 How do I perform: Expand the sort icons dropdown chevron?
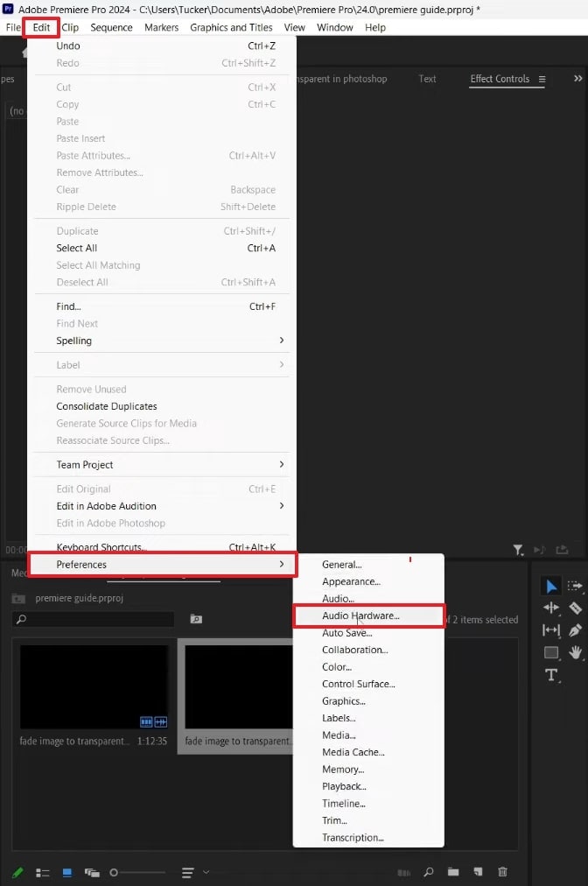pos(206,872)
